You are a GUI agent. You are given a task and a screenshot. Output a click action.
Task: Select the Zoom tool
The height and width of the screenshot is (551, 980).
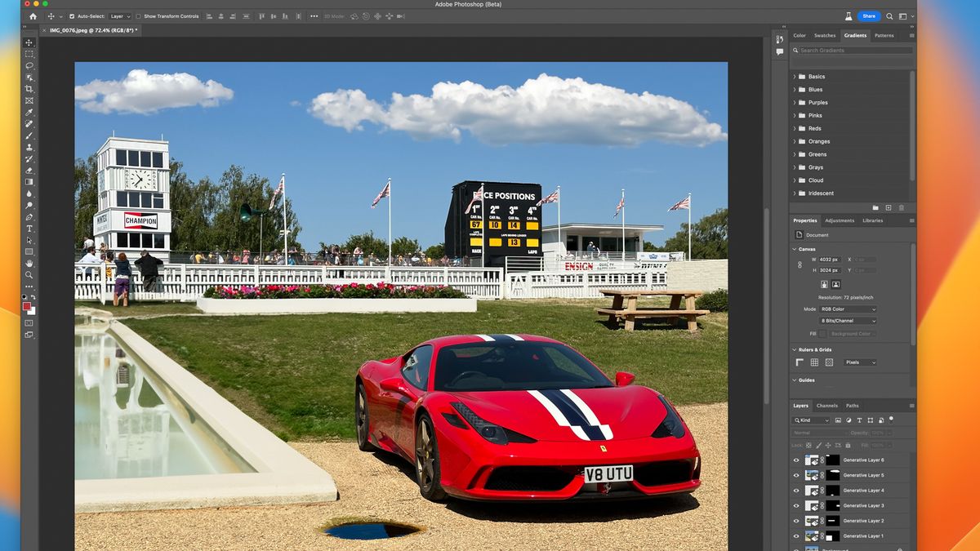tap(29, 275)
